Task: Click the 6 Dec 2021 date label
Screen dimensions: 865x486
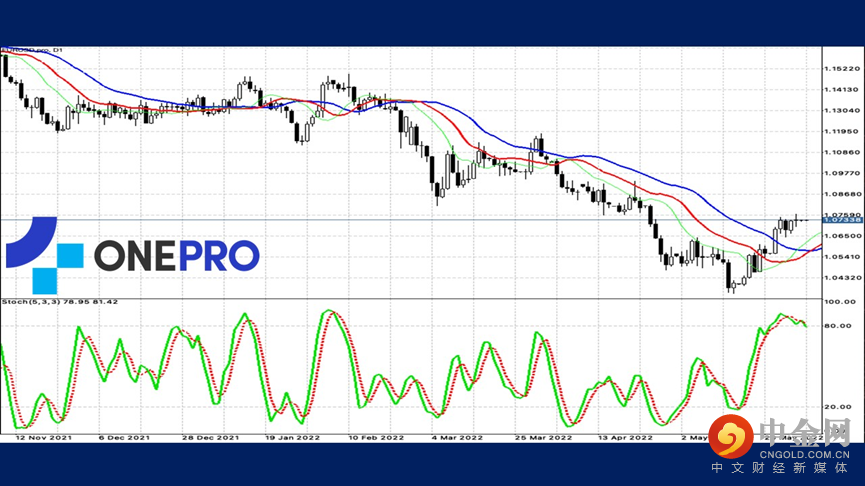Action: tap(124, 437)
